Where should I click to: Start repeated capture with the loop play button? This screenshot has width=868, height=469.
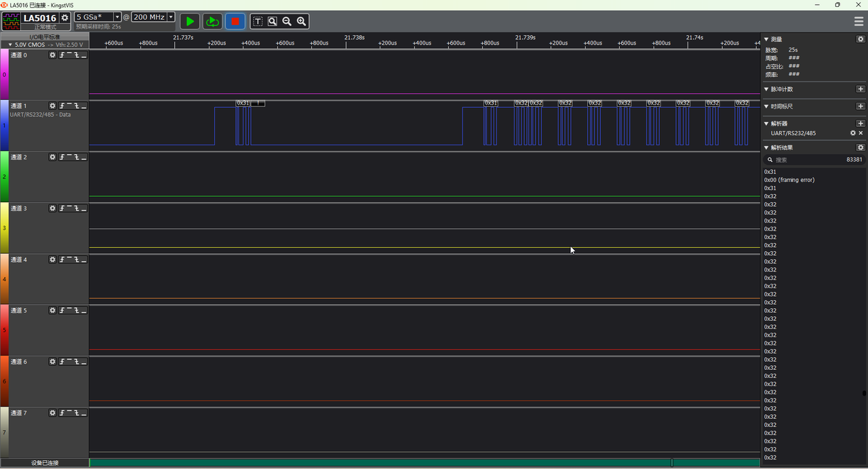(x=212, y=21)
